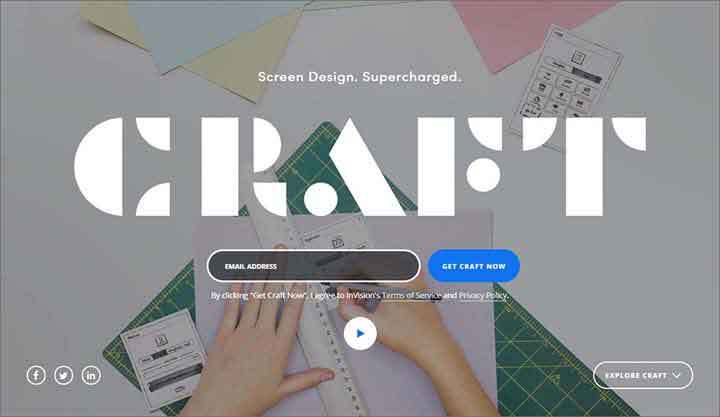The image size is (720, 417).
Task: Click the Screen Design. Supercharged. headline
Action: [360, 77]
